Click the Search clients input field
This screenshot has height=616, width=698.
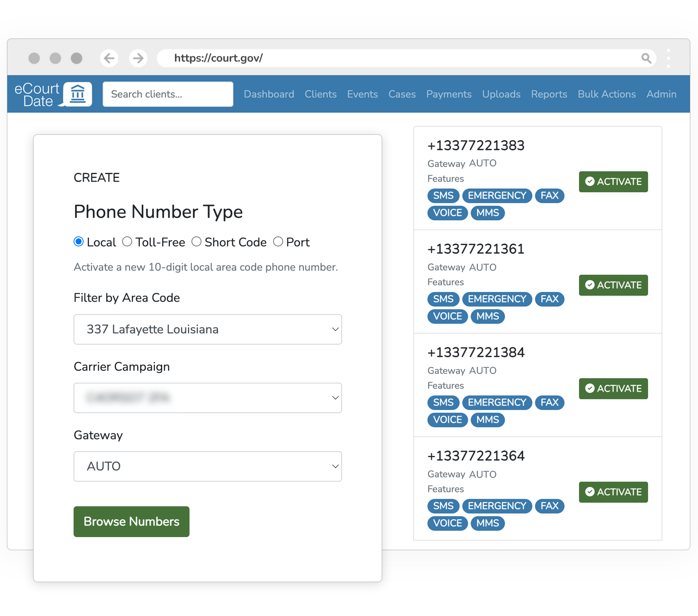(168, 94)
